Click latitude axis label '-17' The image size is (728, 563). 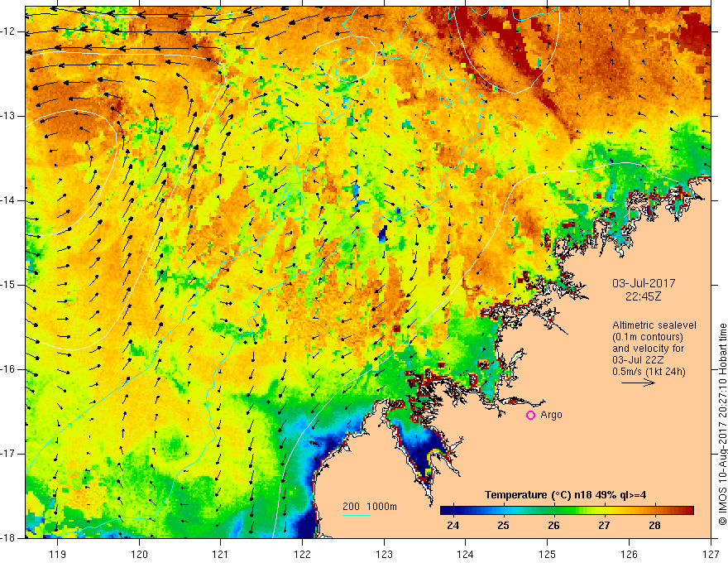8,454
